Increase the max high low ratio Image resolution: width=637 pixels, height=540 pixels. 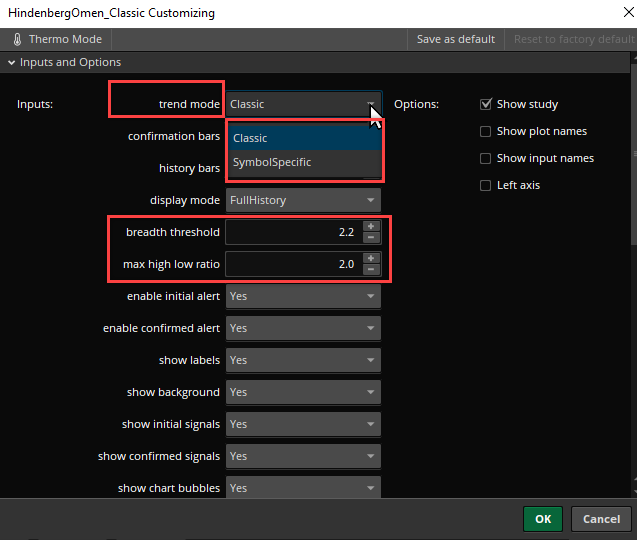coord(371,258)
